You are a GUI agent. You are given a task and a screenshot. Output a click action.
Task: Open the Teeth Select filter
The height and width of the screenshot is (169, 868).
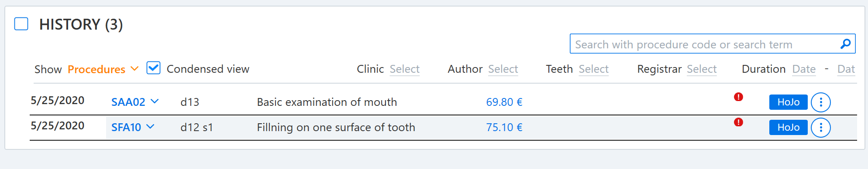click(x=593, y=69)
